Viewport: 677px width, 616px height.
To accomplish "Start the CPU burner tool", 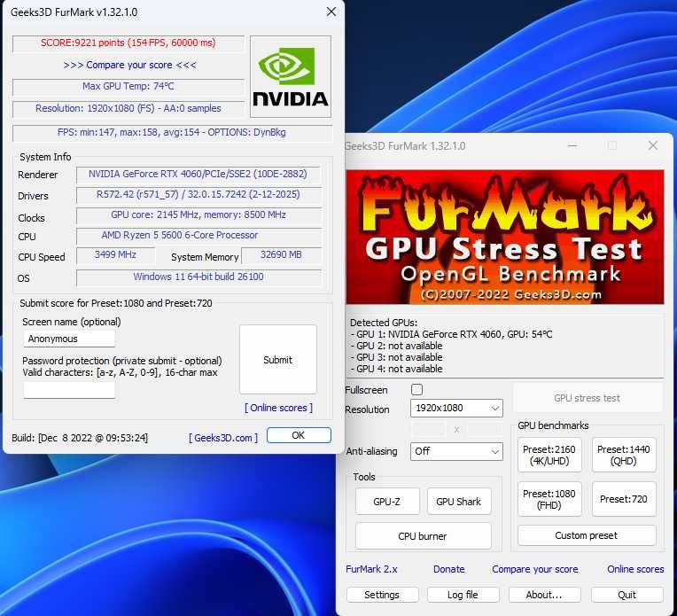I will pyautogui.click(x=423, y=536).
